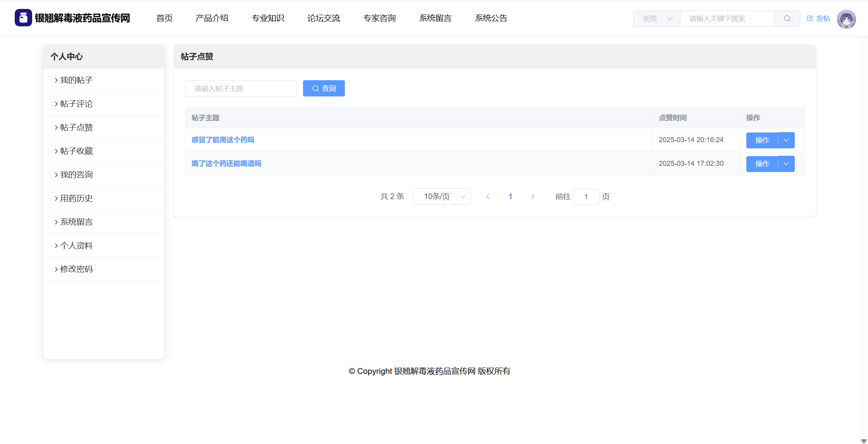Click the site logo medicine bottle icon

[x=23, y=18]
